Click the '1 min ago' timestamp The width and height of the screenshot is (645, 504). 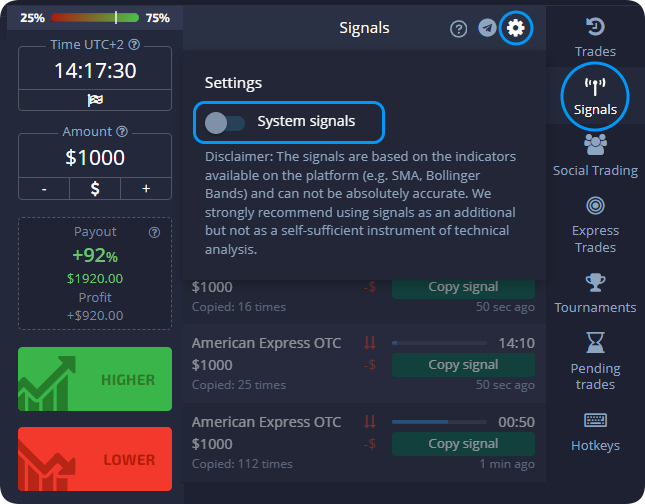pos(507,464)
